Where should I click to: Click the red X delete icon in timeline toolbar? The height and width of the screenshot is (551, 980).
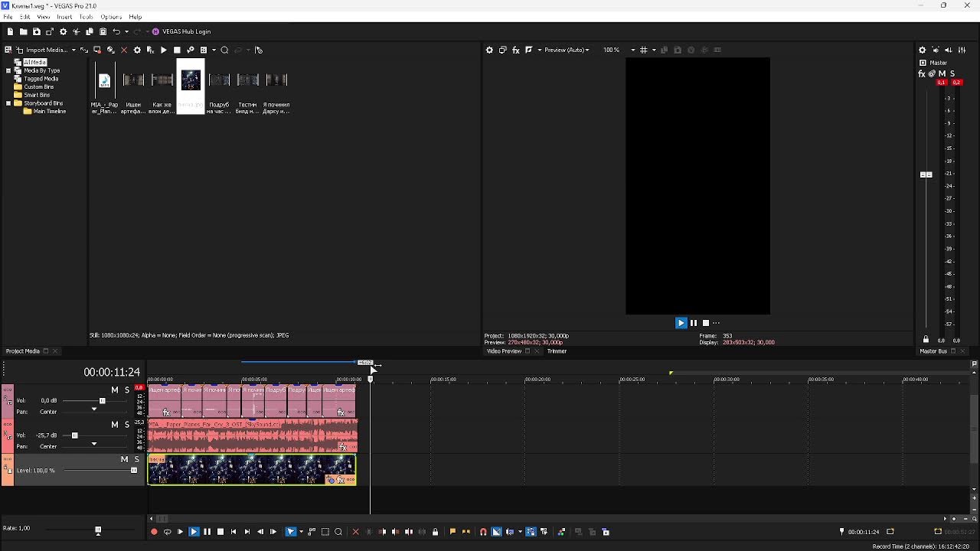pos(355,532)
